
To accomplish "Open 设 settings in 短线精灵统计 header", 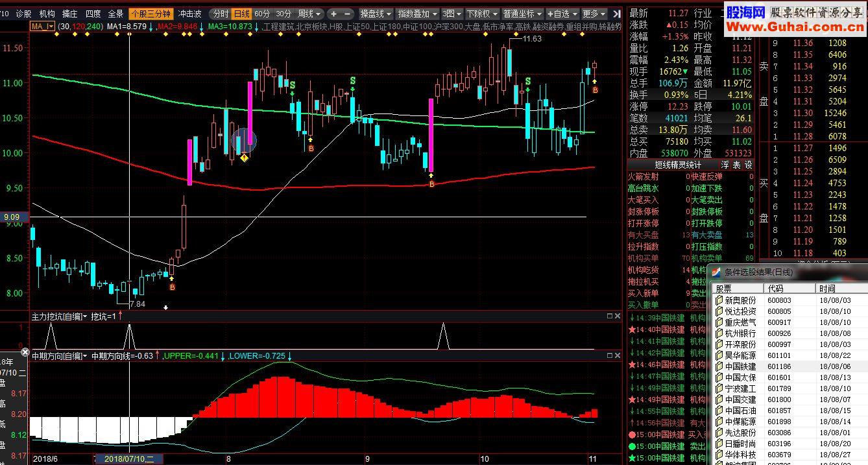I will point(748,165).
